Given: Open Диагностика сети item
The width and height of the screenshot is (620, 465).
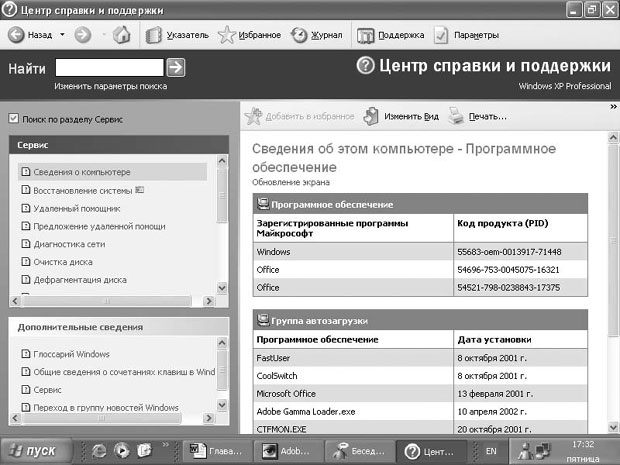Looking at the screenshot, I should [63, 244].
